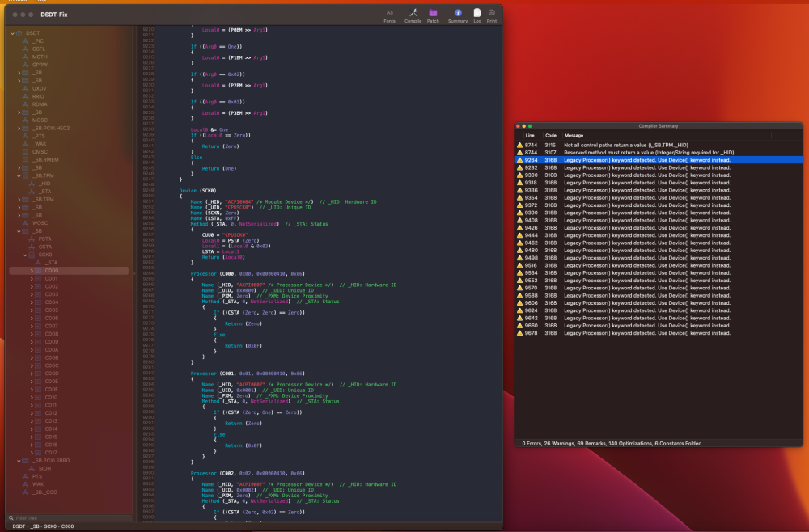The width and height of the screenshot is (809, 532).
Task: Click the method icon beside WOSC
Action: [x=25, y=223]
